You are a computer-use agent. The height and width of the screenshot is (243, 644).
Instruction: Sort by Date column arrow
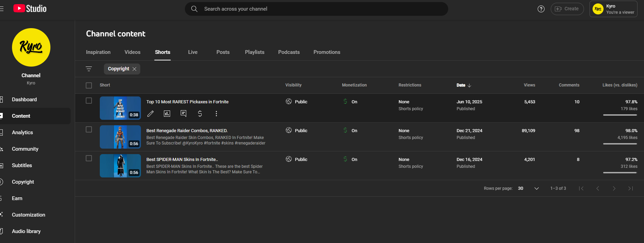point(469,85)
